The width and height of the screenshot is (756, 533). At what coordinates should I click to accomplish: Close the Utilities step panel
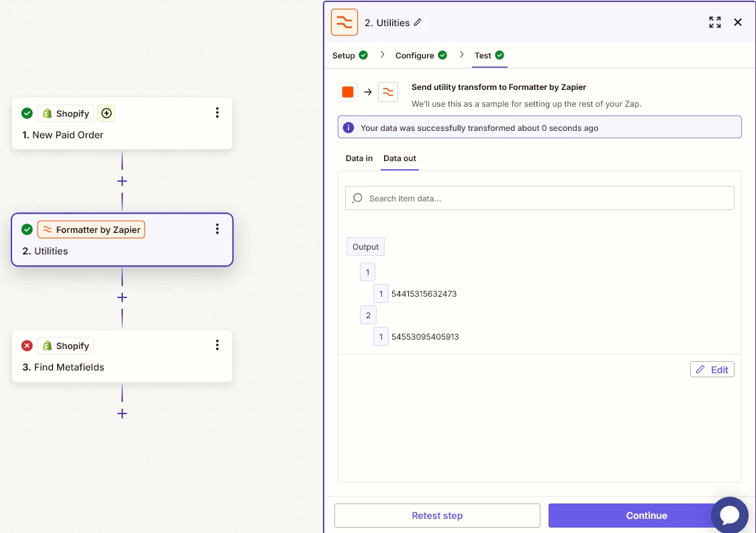click(738, 22)
